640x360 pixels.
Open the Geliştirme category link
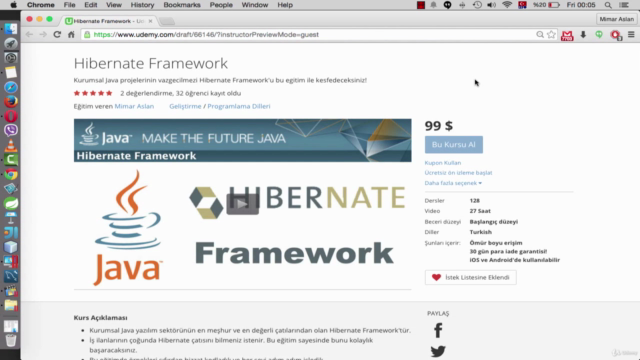point(185,106)
